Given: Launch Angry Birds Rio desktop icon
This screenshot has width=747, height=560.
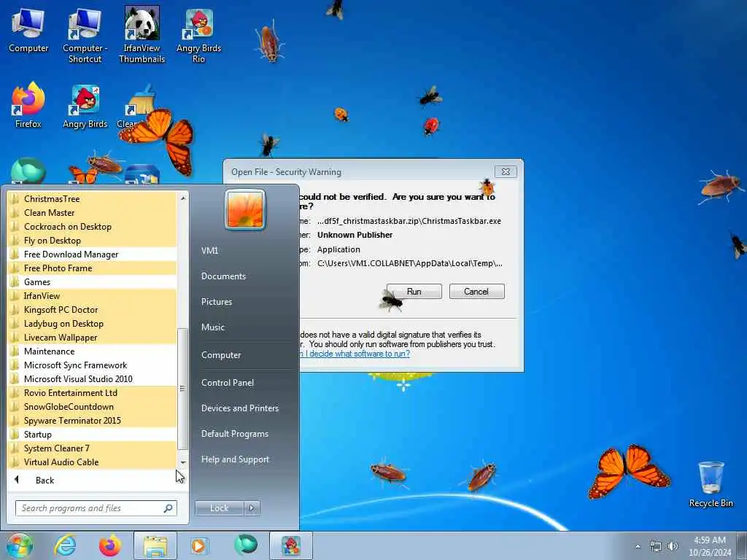Looking at the screenshot, I should 198,36.
